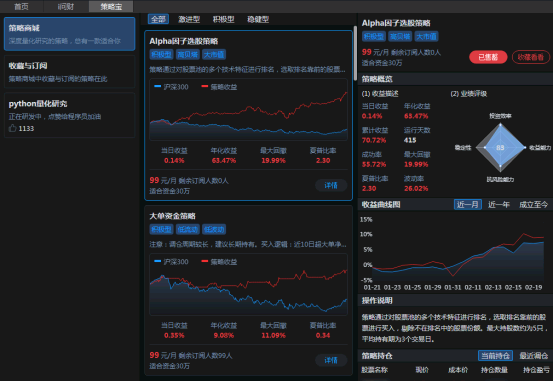554x381 pixels.
Task: Click the 策略收益 legend on the 大单资金策略 chart
Action: [219, 262]
